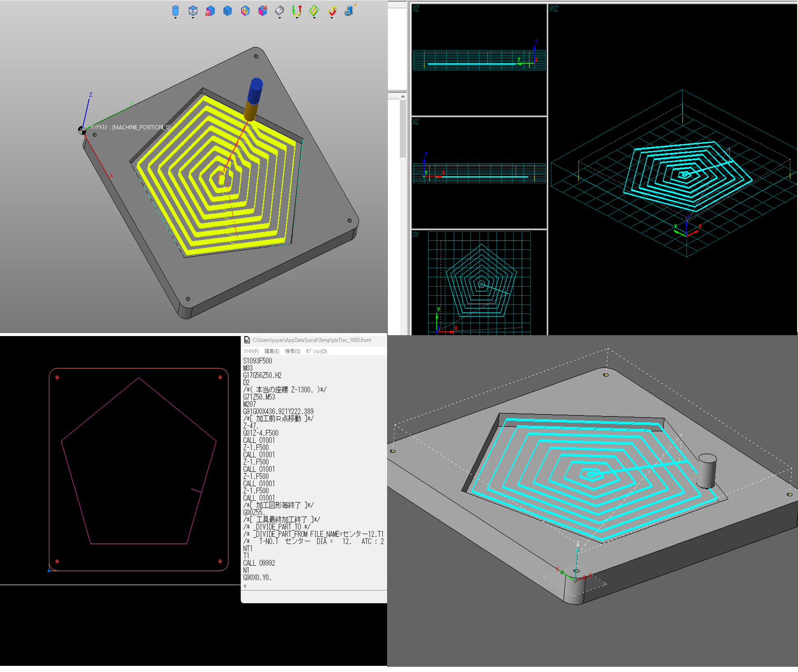Expand the dropdown arrow under the cylinder icon
798x672 pixels.
(175, 18)
